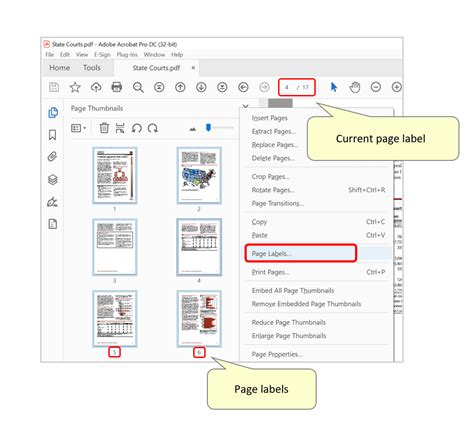This screenshot has width=474, height=426.
Task: Click the thumbnails extract pages icon
Action: coord(120,128)
